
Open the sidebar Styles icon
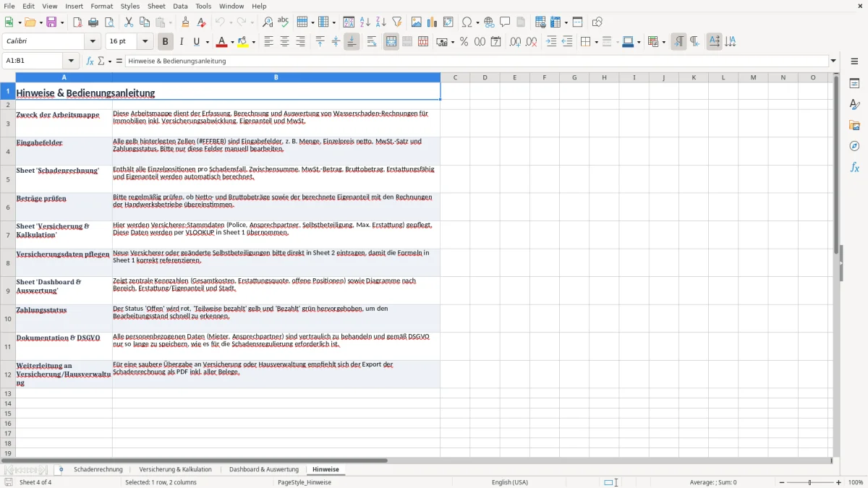854,104
